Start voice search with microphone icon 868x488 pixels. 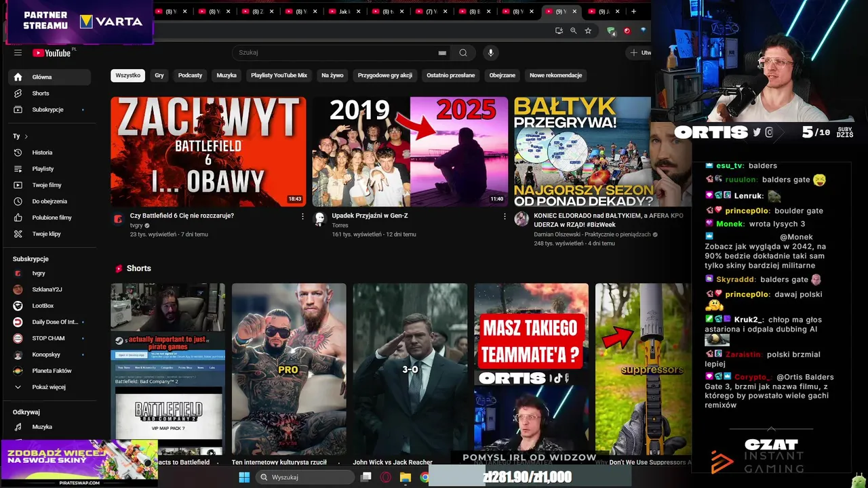click(491, 53)
